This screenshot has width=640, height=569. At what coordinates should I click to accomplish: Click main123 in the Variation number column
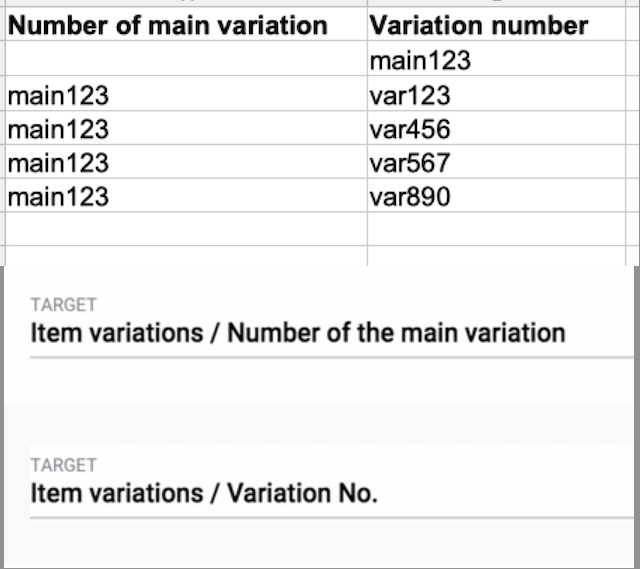pyautogui.click(x=420, y=61)
